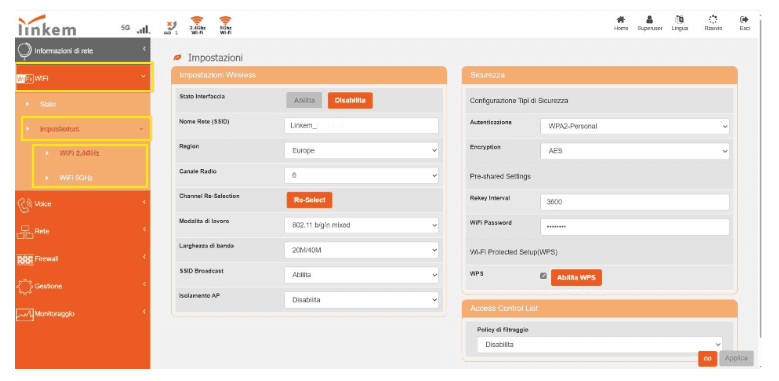Screen dimensions: 779x381
Task: Click the Riavvio restart icon
Action: click(x=713, y=19)
